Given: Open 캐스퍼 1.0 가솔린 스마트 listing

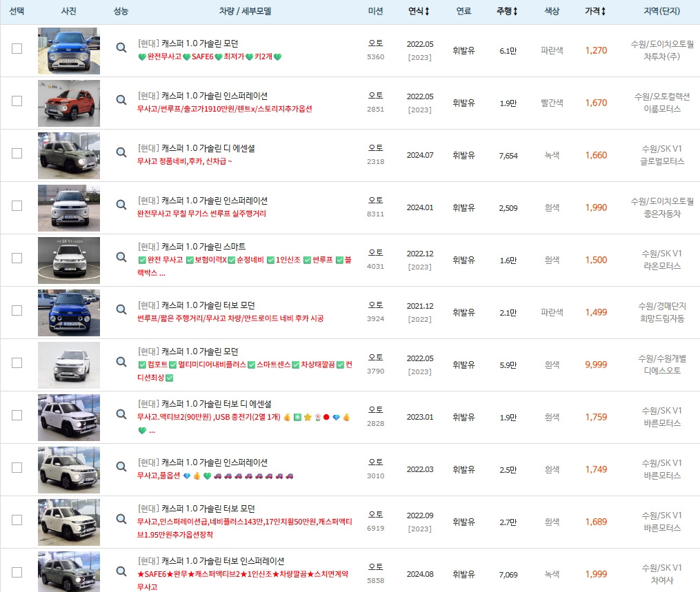Looking at the screenshot, I should point(192,247).
